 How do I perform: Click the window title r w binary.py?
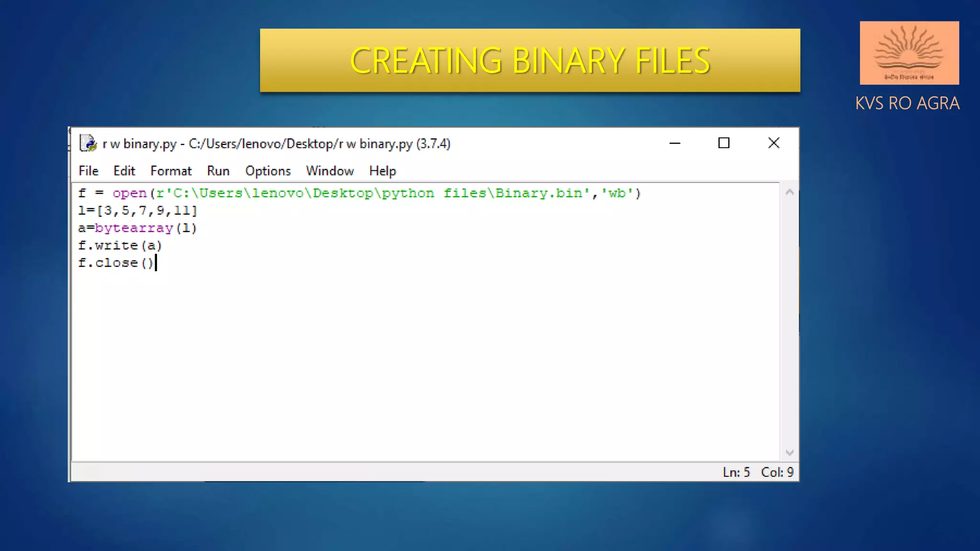point(277,143)
